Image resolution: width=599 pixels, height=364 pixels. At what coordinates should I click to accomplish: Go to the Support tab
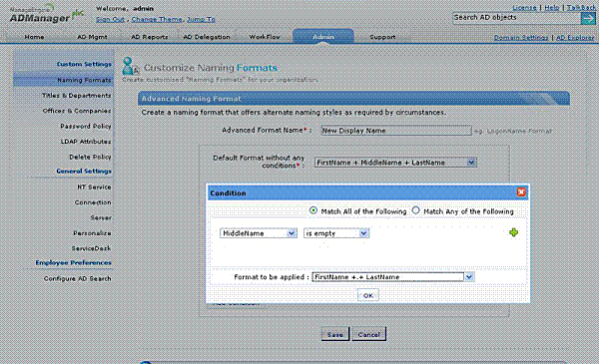coord(382,37)
